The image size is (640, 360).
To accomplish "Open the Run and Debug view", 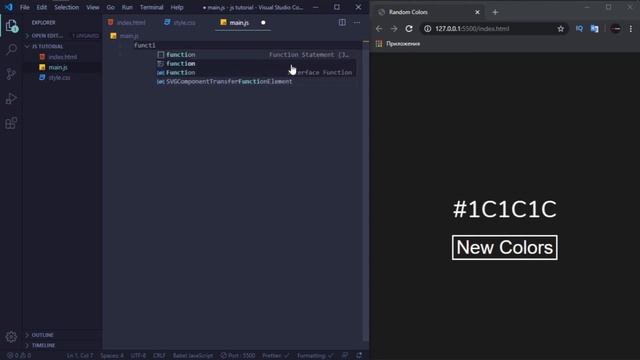I will pos(11,98).
